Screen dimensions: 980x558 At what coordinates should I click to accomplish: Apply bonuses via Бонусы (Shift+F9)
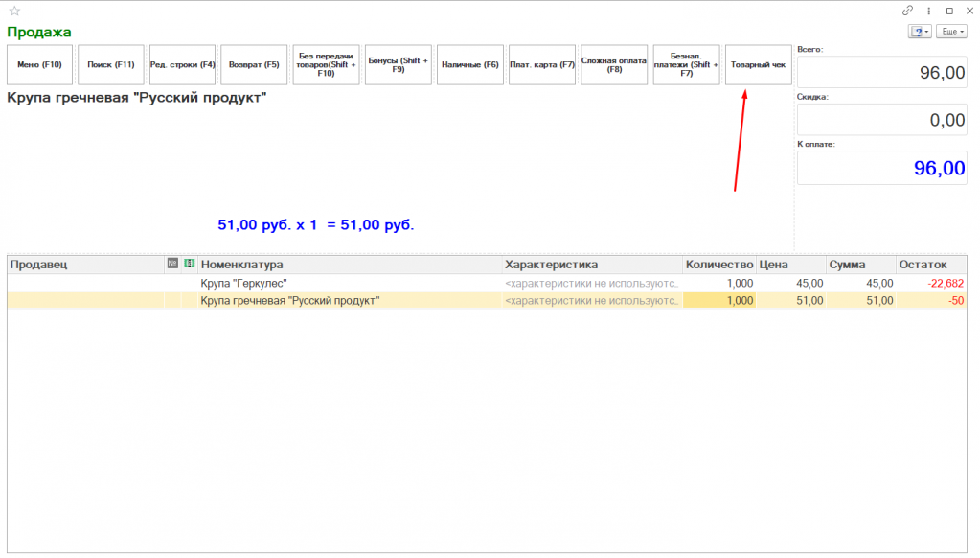pos(399,64)
